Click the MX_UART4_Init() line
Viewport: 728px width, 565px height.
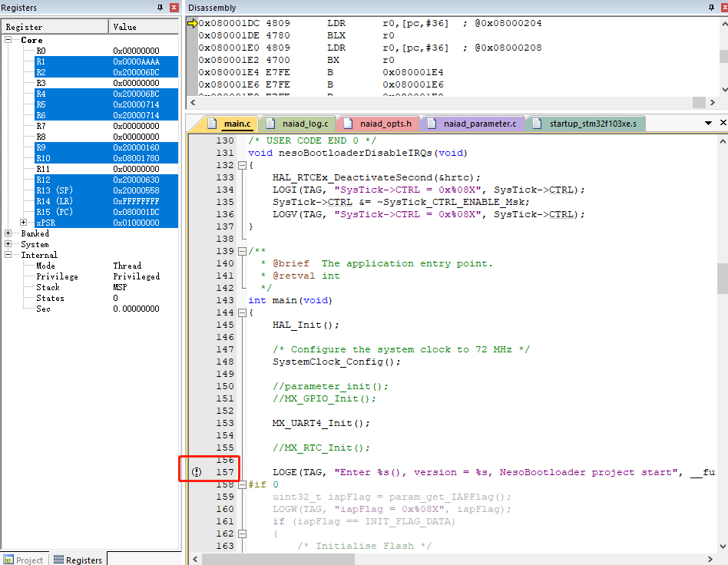point(321,423)
